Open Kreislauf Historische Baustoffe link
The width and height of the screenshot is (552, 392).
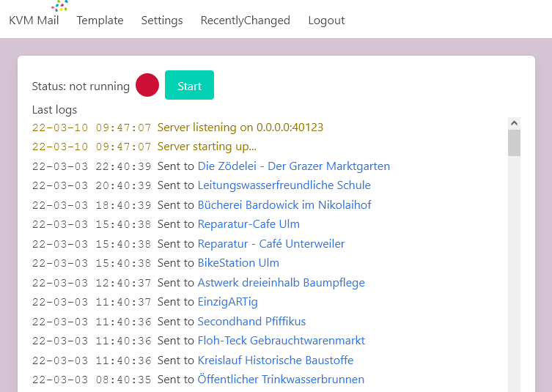(276, 360)
